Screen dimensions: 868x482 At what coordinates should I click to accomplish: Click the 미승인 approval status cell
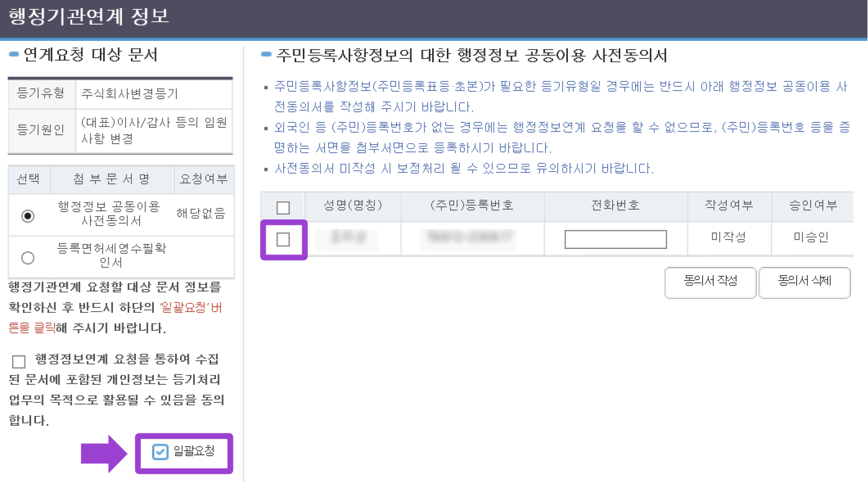click(811, 237)
